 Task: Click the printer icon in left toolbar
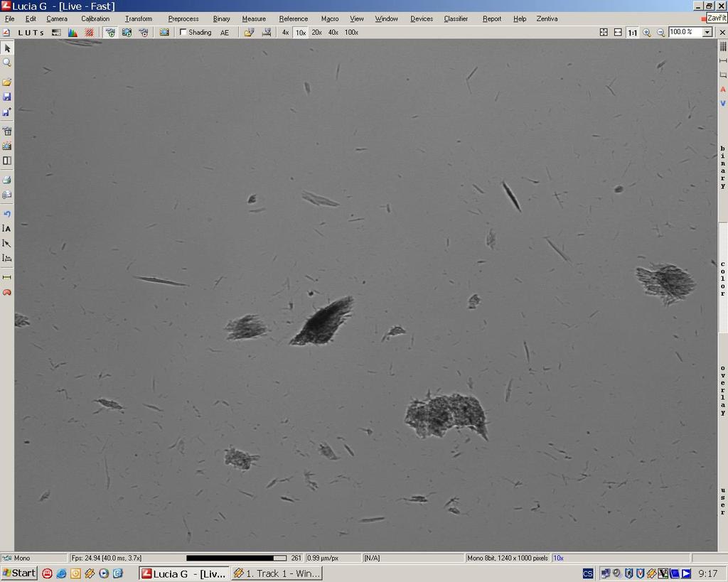tap(7, 180)
